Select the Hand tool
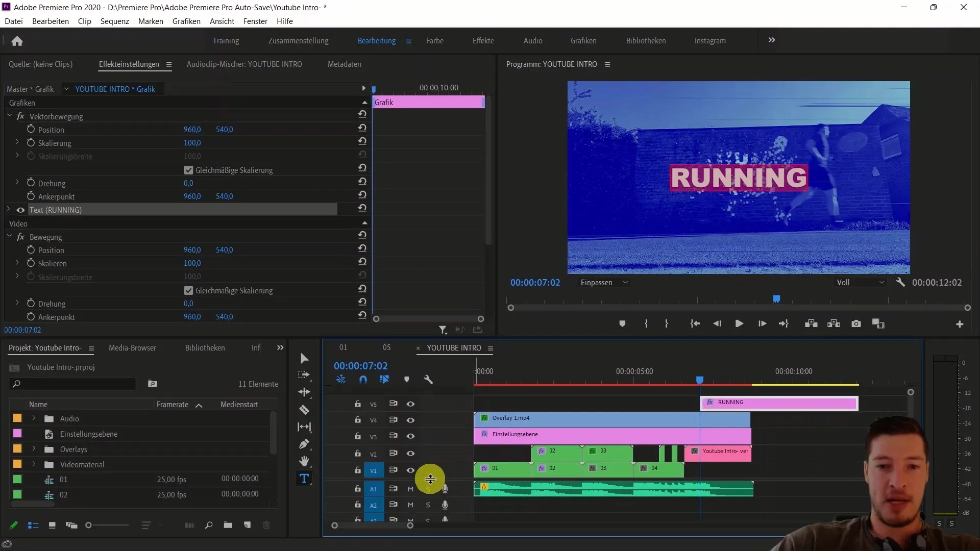 tap(304, 461)
